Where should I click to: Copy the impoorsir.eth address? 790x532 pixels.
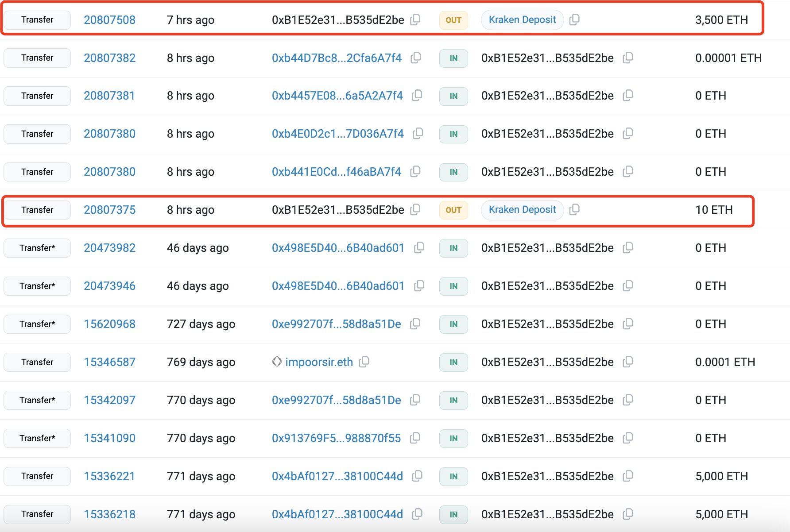[364, 362]
